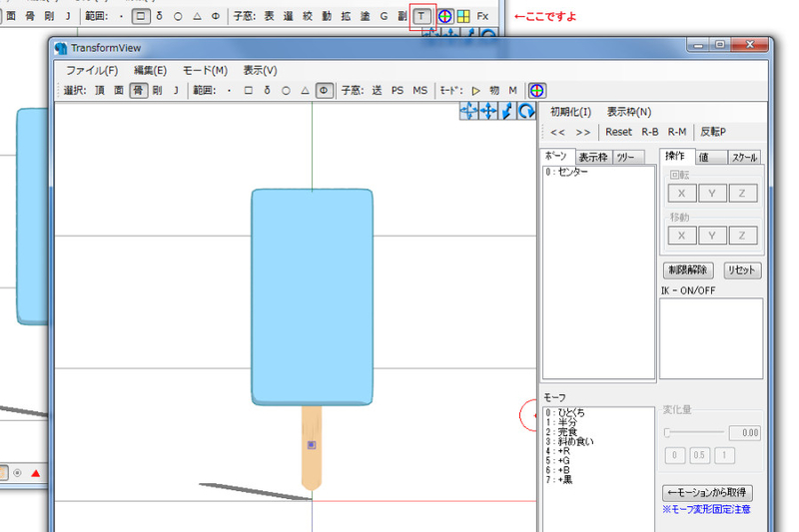799x532 pixels.
Task: Click the 制限解除 button
Action: click(x=688, y=269)
